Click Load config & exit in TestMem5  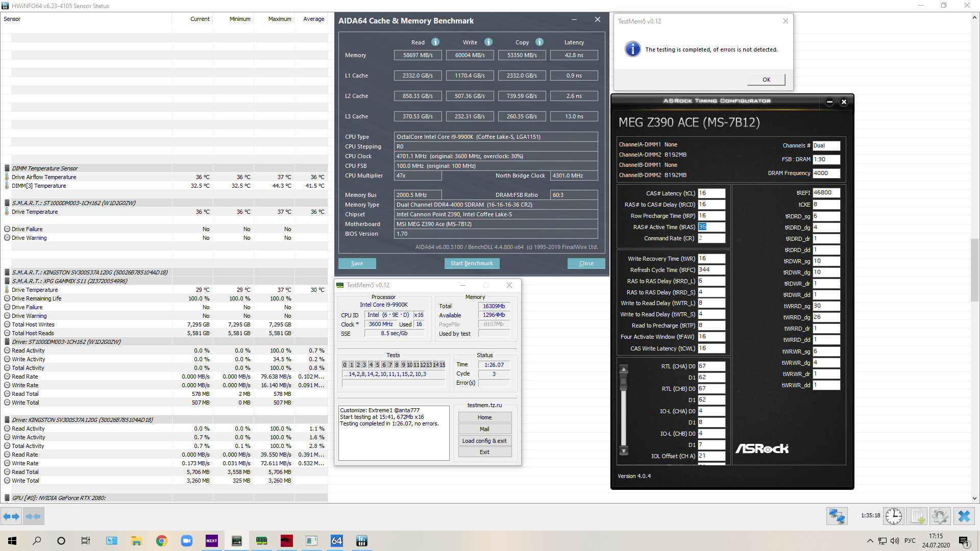pos(484,441)
